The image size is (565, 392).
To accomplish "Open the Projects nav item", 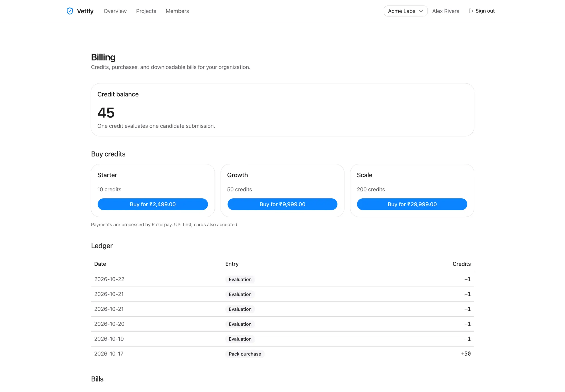I will [146, 11].
